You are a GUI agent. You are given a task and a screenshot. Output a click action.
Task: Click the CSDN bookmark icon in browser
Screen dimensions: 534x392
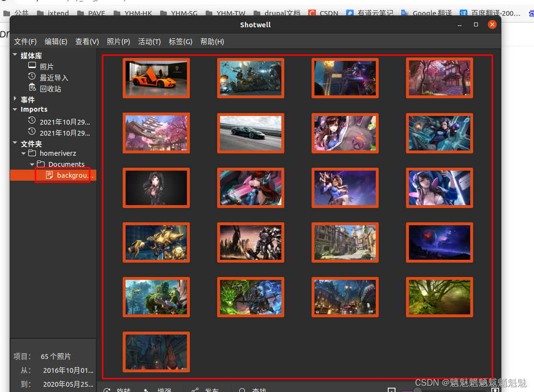click(x=312, y=13)
